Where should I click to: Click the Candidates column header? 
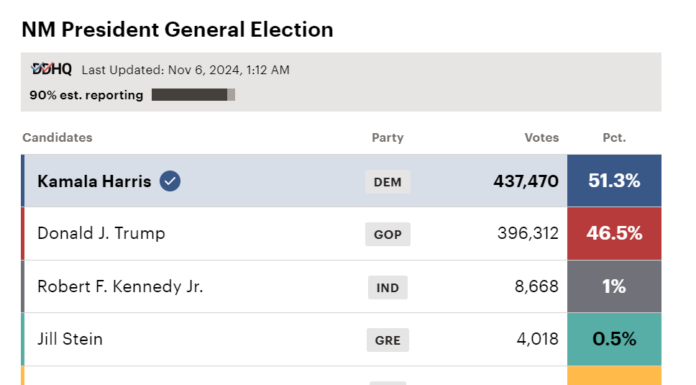[57, 138]
